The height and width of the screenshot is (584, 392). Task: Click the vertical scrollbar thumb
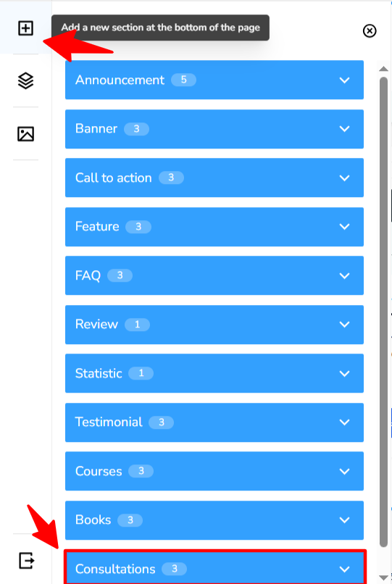[x=383, y=312]
